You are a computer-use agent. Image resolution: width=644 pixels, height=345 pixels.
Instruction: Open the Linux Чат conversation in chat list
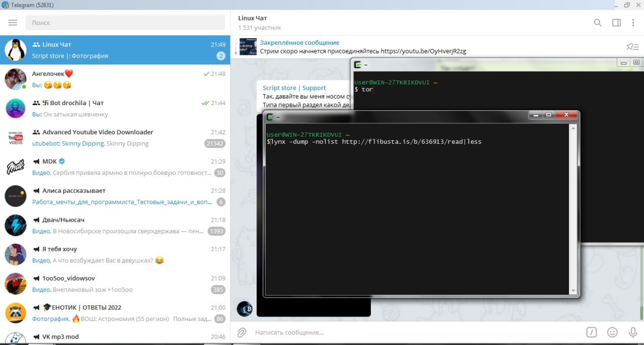tap(115, 50)
